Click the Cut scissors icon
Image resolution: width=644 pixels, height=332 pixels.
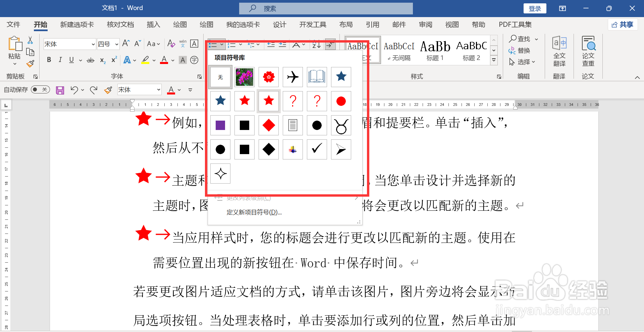point(30,40)
